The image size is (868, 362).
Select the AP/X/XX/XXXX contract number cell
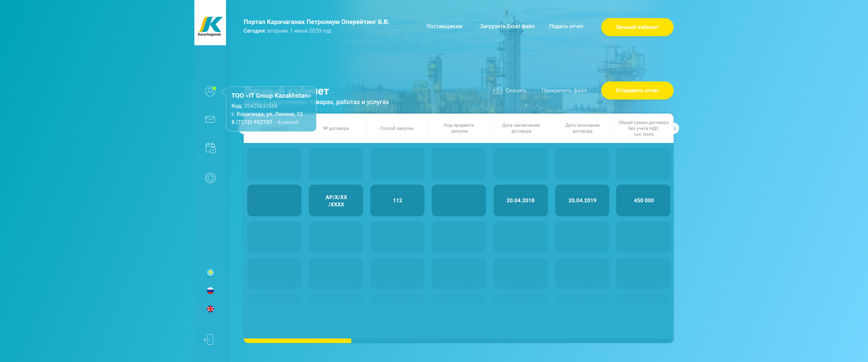point(336,200)
